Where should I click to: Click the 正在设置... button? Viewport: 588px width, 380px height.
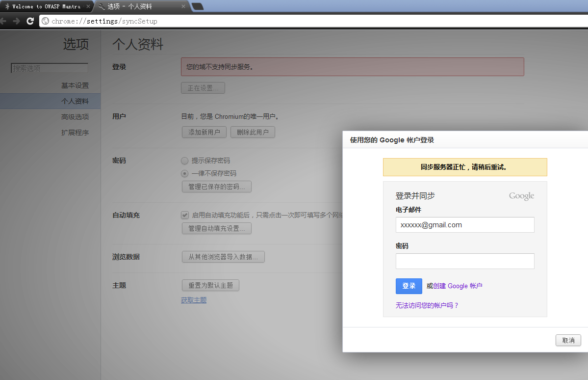[203, 88]
